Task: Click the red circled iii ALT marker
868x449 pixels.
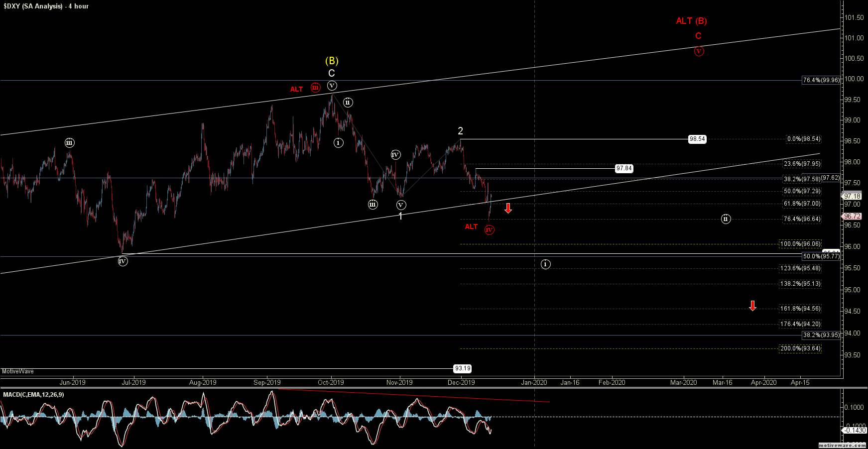Action: pyautogui.click(x=315, y=88)
